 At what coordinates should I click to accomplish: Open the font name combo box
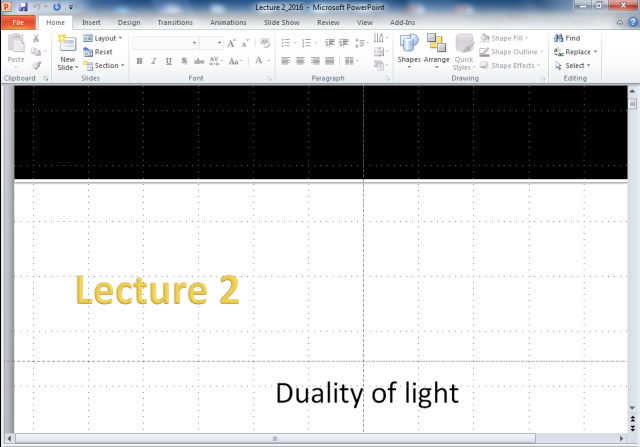(x=165, y=43)
